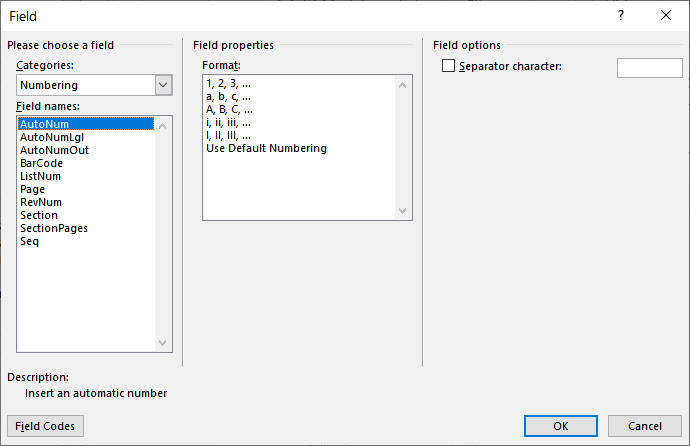Enable the Separator character checkbox
The height and width of the screenshot is (446, 690).
pyautogui.click(x=448, y=66)
